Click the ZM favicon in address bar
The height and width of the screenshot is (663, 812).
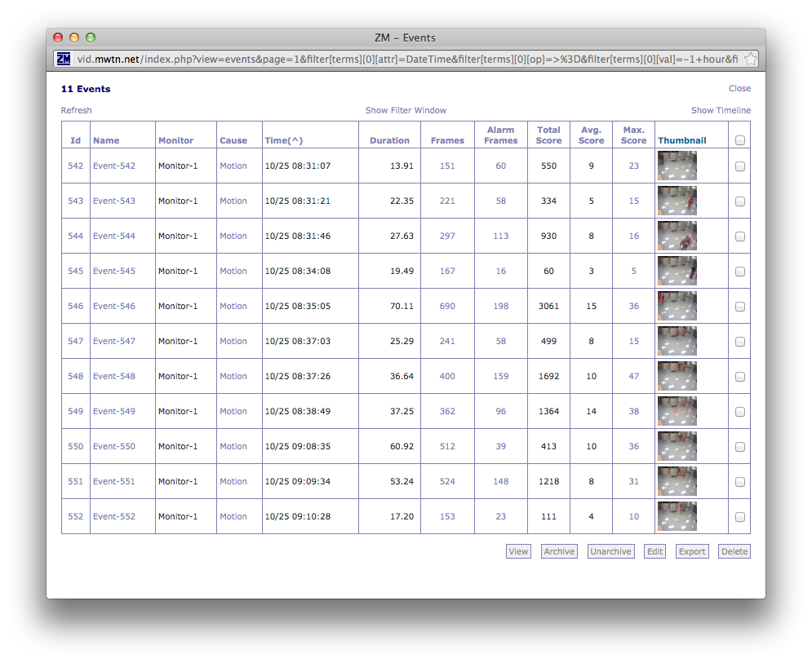[x=64, y=59]
